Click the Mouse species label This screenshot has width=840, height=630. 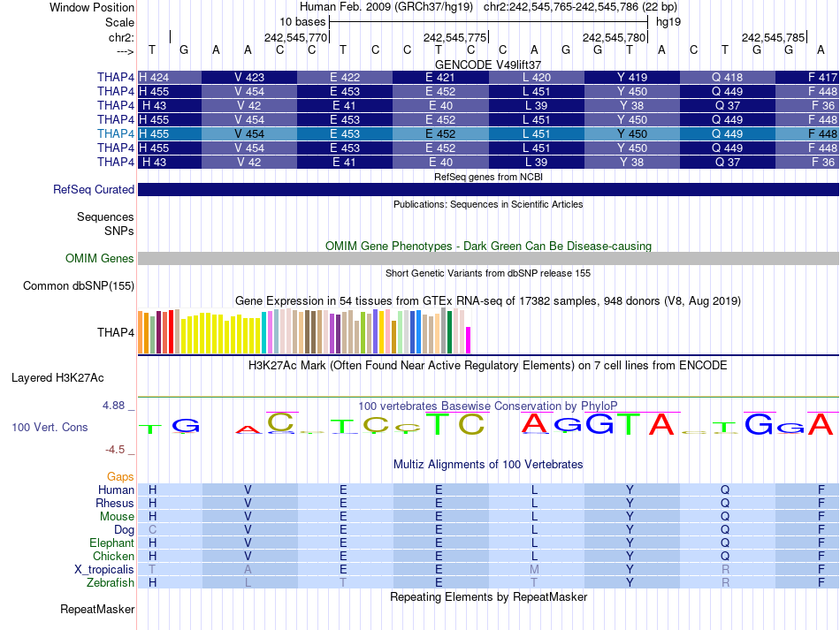coord(117,517)
